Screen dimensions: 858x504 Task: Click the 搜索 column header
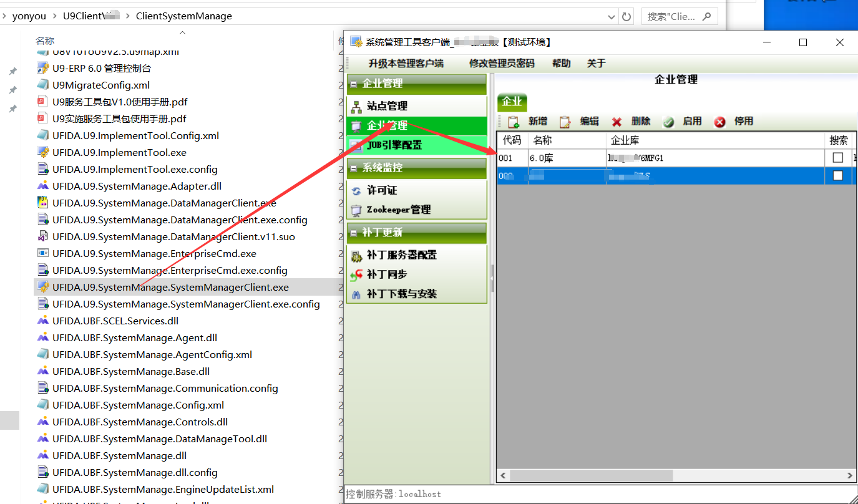click(839, 140)
